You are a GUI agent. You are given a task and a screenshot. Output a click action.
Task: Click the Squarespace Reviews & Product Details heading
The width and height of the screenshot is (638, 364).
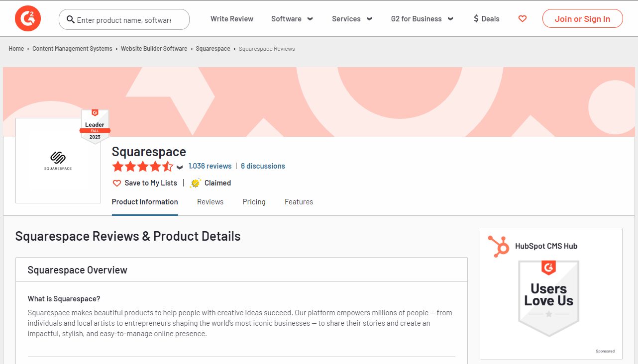pyautogui.click(x=128, y=236)
